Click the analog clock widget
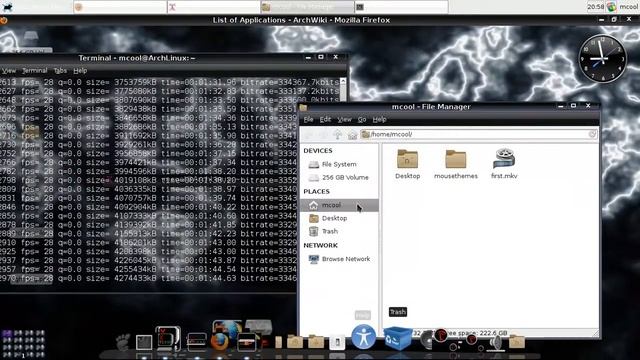The image size is (640, 360). click(602, 59)
